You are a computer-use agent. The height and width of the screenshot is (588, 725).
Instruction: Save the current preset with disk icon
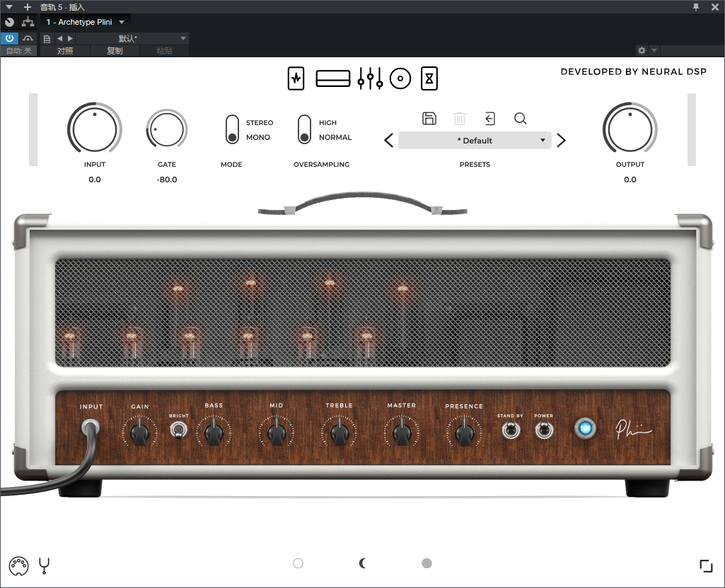click(x=429, y=119)
